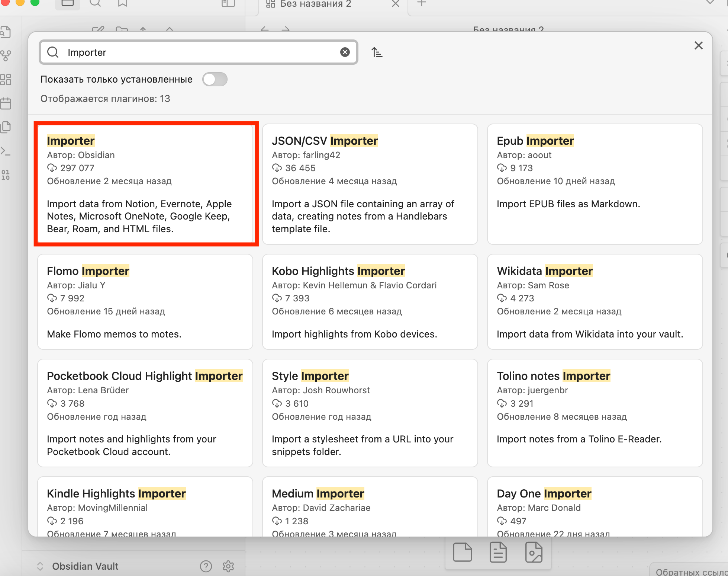Open file explorer tab icon
Screen dimensions: 728x576
[x=68, y=3]
